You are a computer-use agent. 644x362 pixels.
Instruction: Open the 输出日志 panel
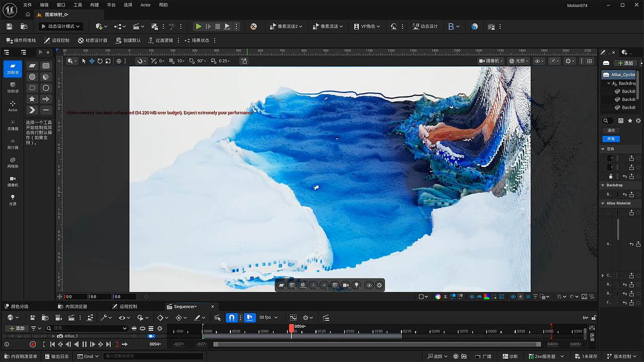[56, 356]
